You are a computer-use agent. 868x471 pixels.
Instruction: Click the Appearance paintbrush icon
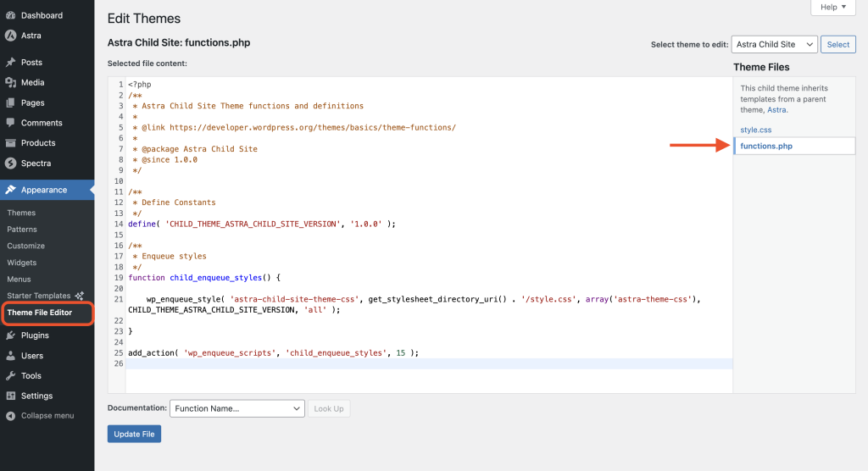tap(10, 190)
